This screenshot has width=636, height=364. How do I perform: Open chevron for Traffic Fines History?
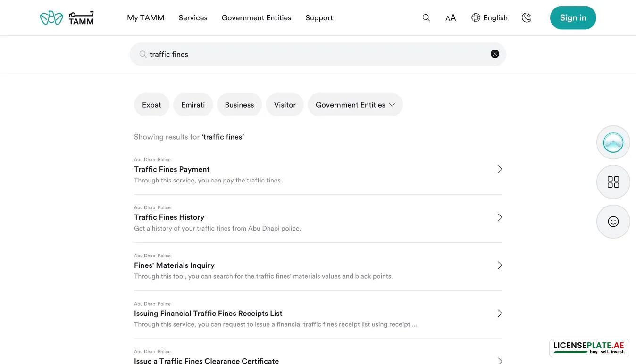pyautogui.click(x=500, y=217)
